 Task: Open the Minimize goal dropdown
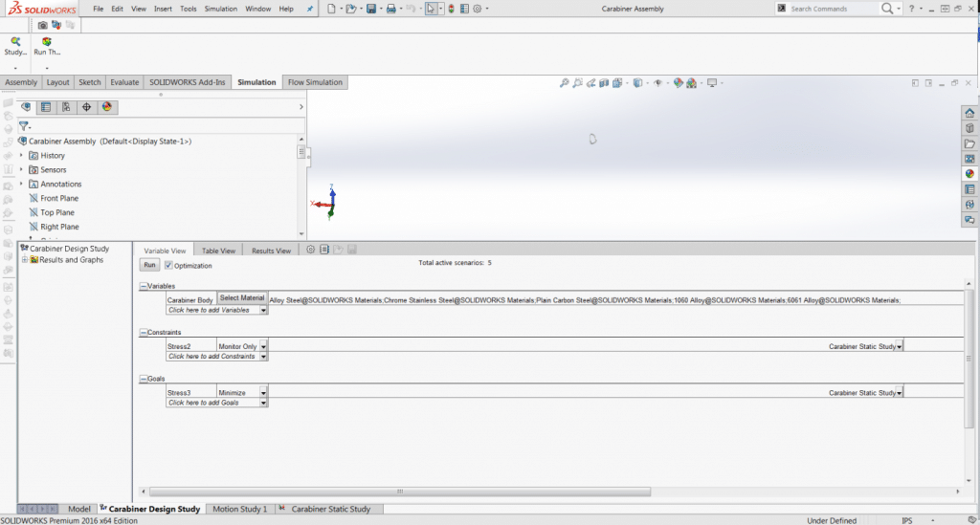click(x=263, y=392)
